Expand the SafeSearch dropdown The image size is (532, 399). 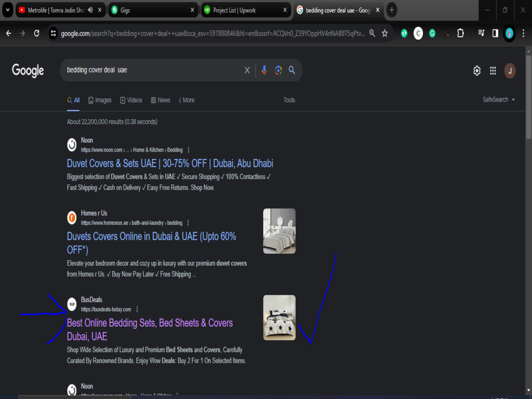[499, 99]
